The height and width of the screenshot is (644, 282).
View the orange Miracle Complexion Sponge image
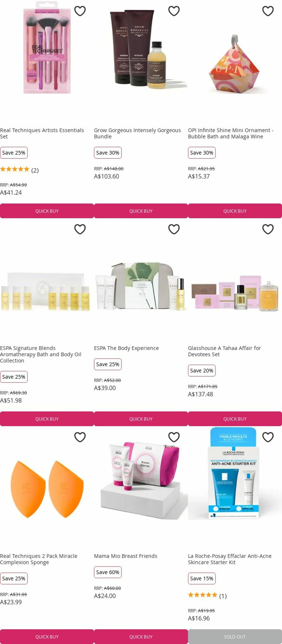47,489
